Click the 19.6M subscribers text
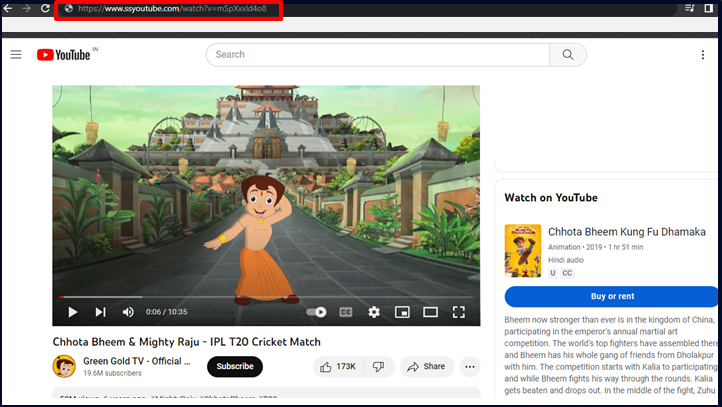The image size is (722, 407). (112, 373)
